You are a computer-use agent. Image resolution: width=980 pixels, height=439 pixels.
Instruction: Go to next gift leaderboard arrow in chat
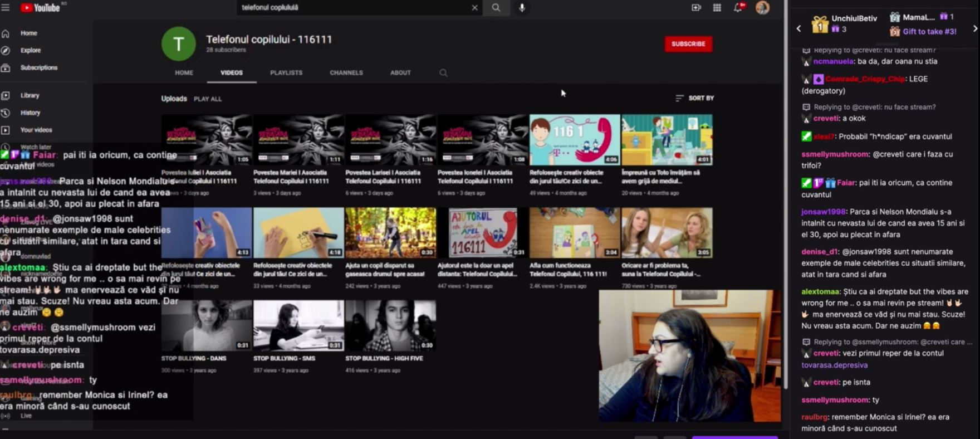(x=975, y=28)
